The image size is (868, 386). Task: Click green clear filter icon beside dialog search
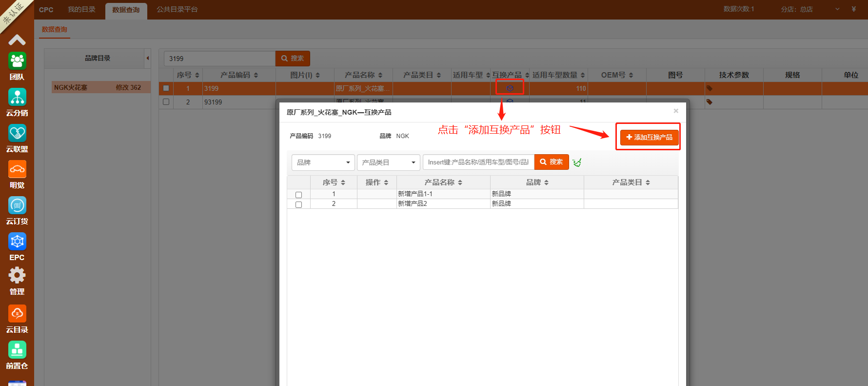pos(577,162)
